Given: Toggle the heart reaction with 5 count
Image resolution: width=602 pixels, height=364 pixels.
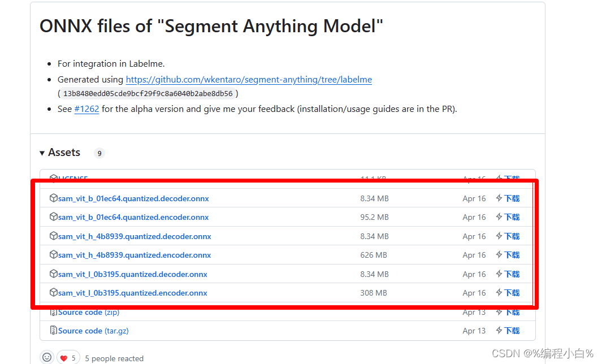Looking at the screenshot, I should point(68,358).
